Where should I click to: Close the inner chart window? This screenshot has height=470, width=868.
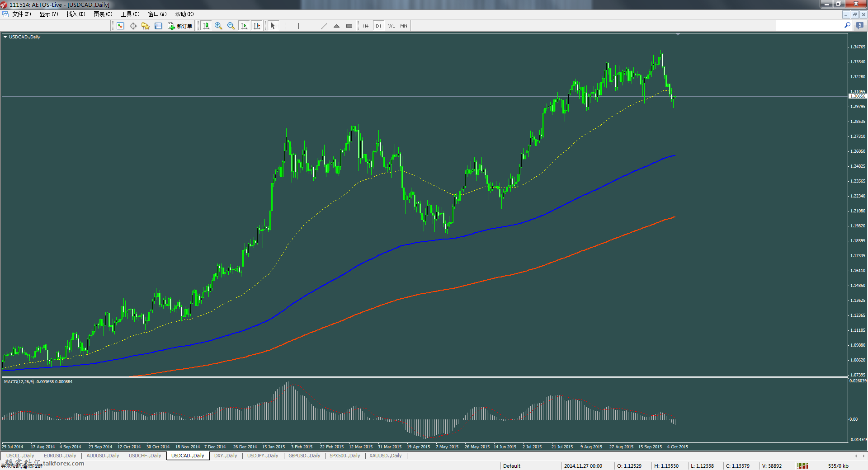pyautogui.click(x=863, y=14)
